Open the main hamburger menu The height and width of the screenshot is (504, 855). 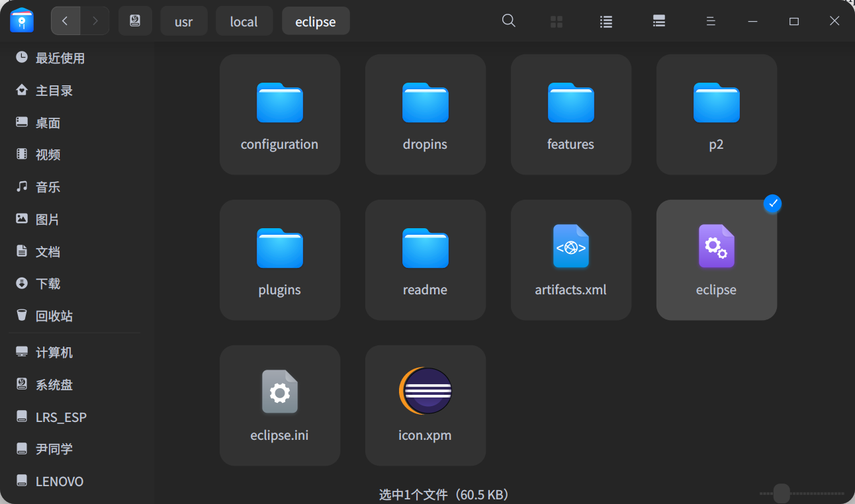[711, 21]
